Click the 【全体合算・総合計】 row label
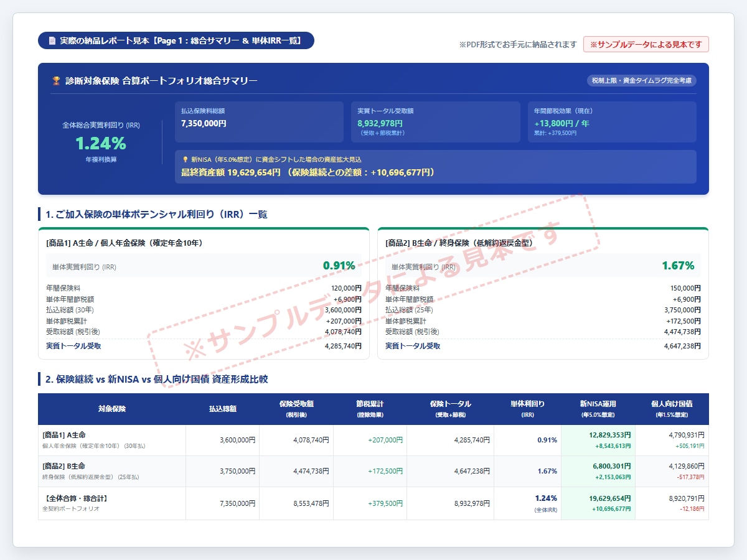 [77, 498]
